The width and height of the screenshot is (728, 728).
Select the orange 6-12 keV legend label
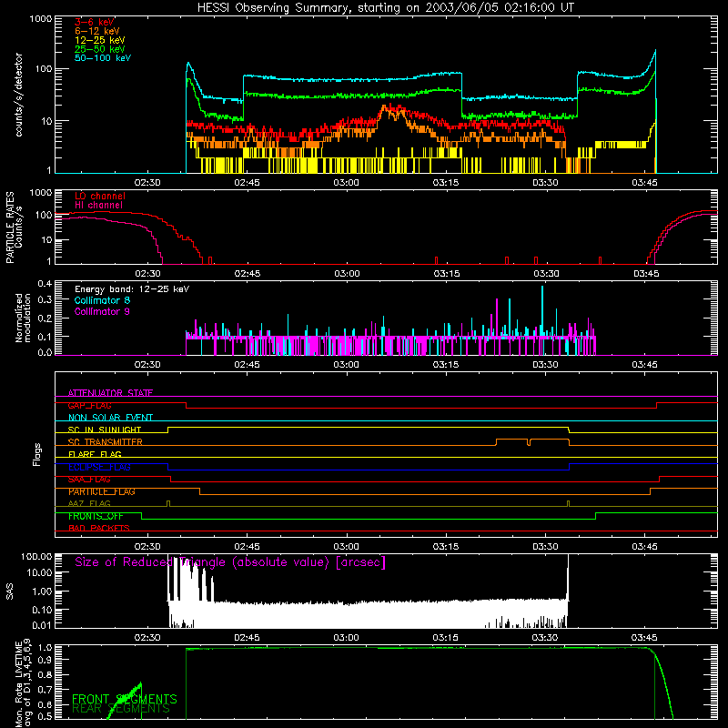tap(97, 31)
